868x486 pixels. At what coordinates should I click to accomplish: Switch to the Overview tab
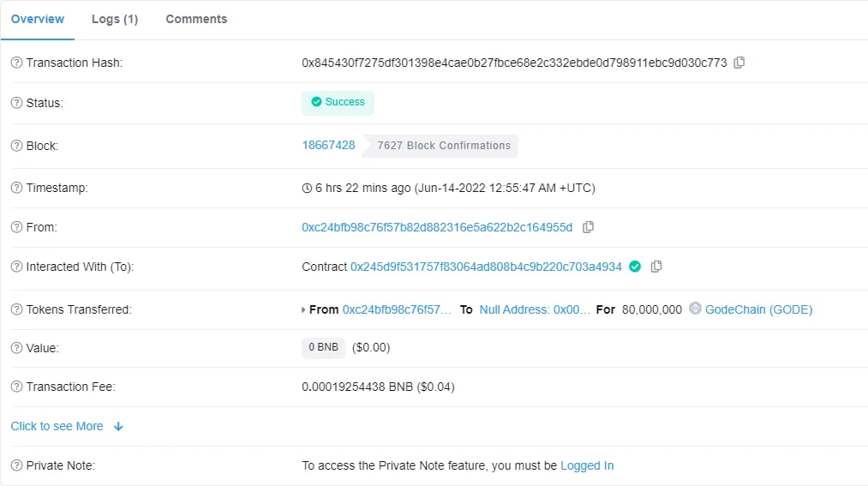[38, 19]
